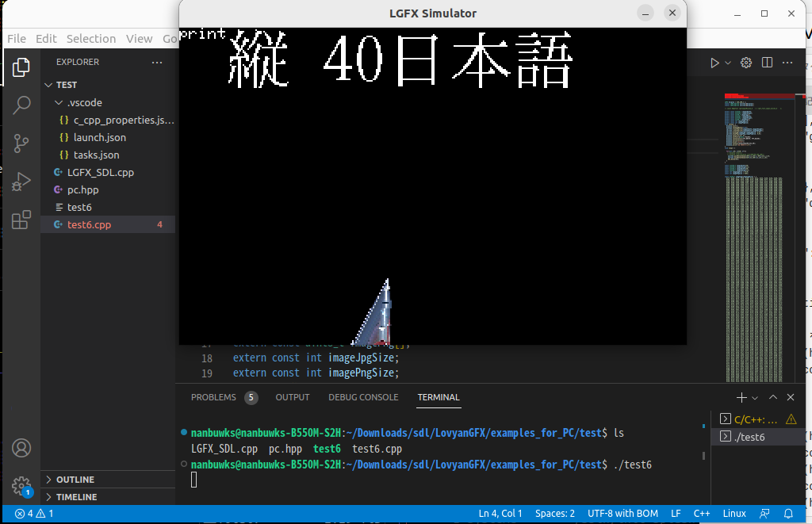Open the Run and Debug view

point(21,182)
